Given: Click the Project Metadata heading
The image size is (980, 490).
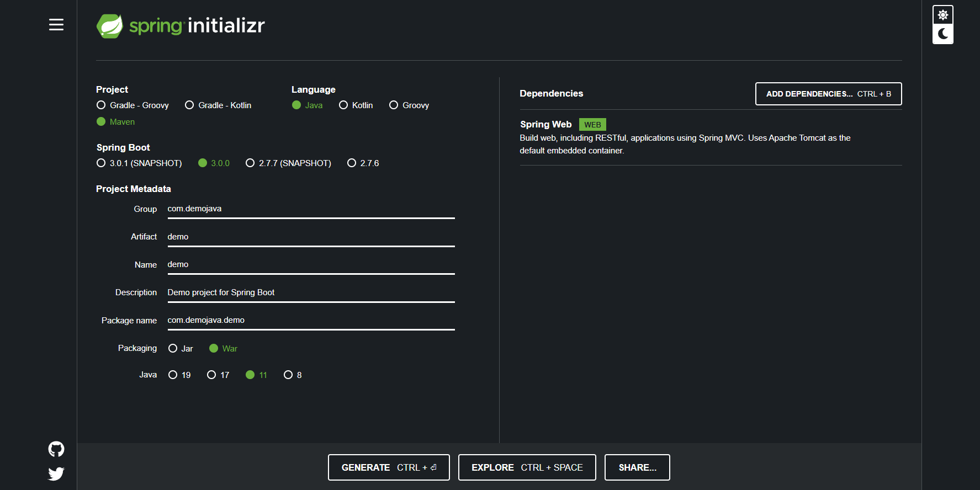Looking at the screenshot, I should (134, 189).
